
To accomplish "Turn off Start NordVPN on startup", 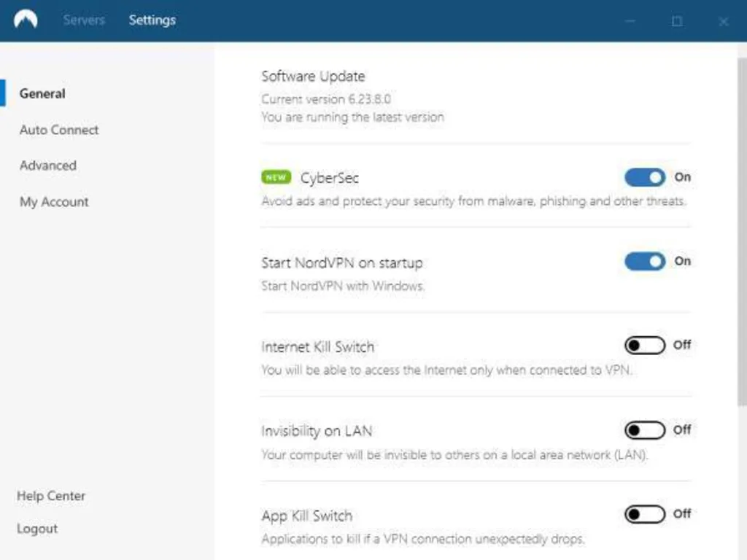I will coord(645,261).
